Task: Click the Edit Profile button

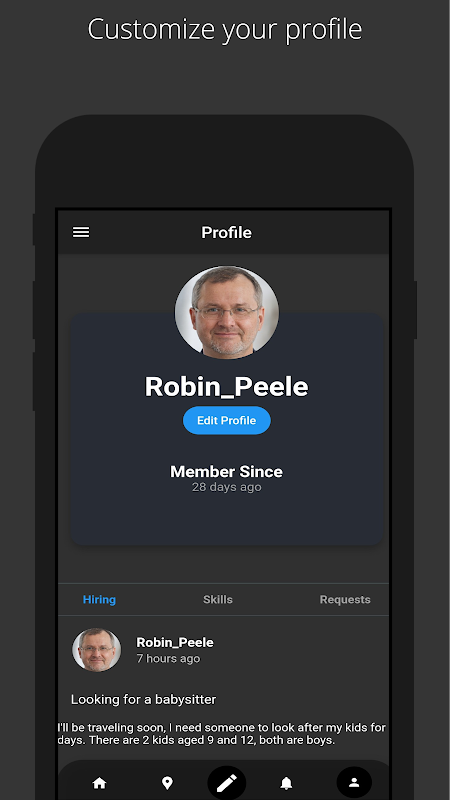Action: point(227,420)
